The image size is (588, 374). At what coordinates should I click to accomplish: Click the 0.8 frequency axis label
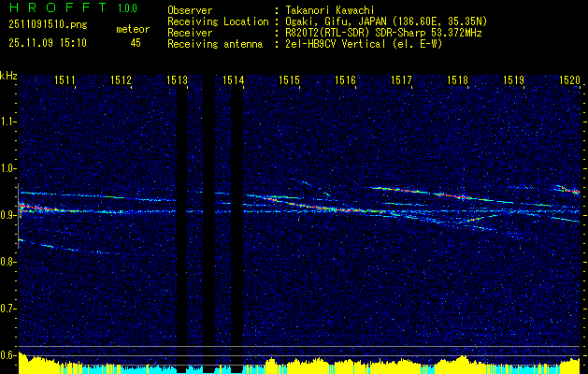8,262
